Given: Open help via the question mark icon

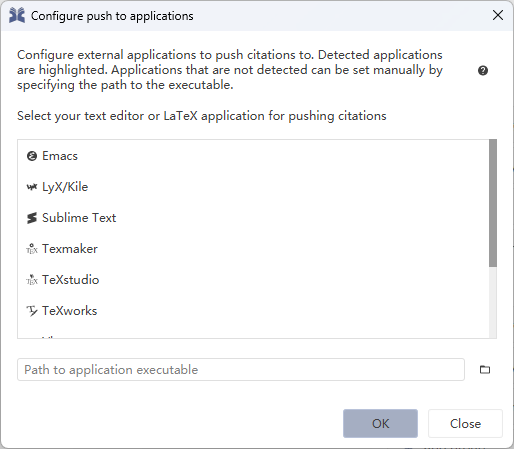Looking at the screenshot, I should point(483,71).
